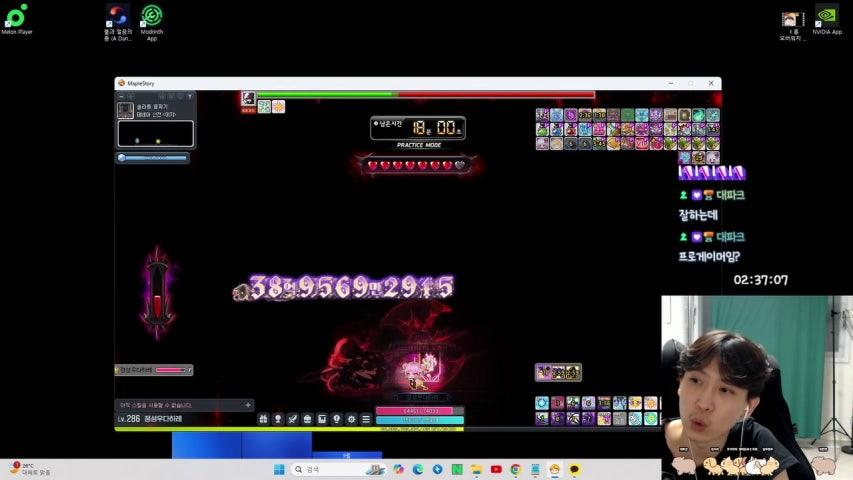Open the briefcase inventory icon

point(307,419)
